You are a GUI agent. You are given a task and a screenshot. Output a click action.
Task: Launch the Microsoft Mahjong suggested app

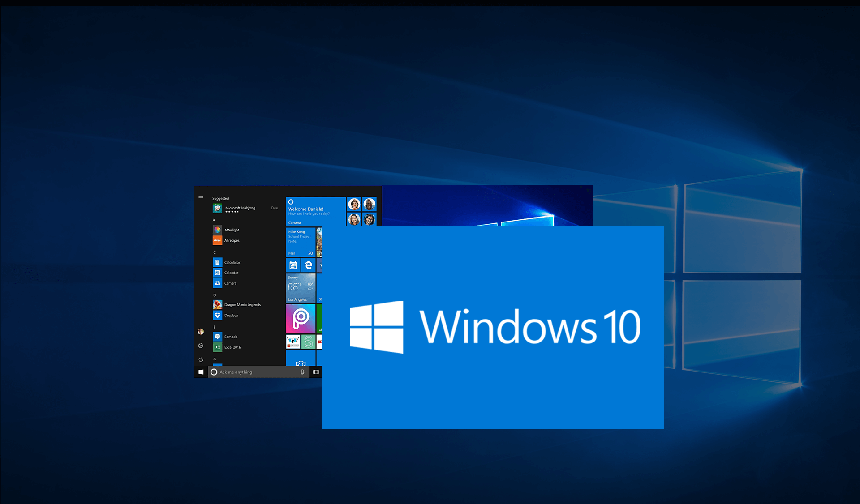pos(240,209)
